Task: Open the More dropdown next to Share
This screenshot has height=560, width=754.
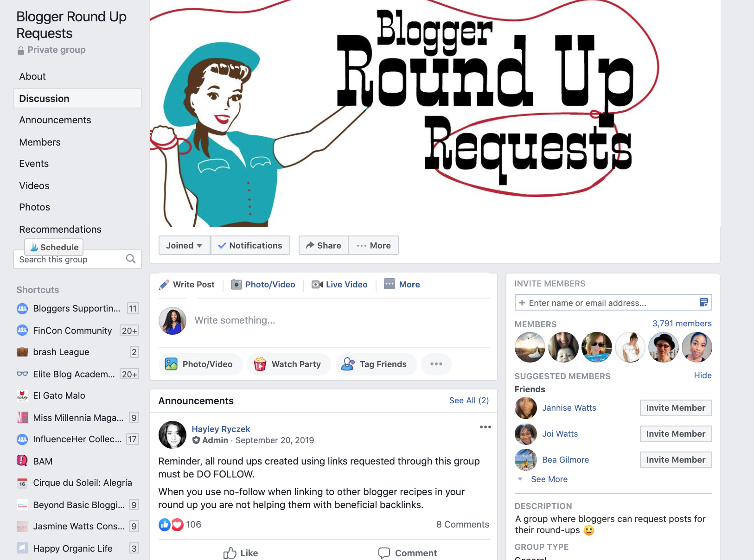Action: pyautogui.click(x=374, y=245)
